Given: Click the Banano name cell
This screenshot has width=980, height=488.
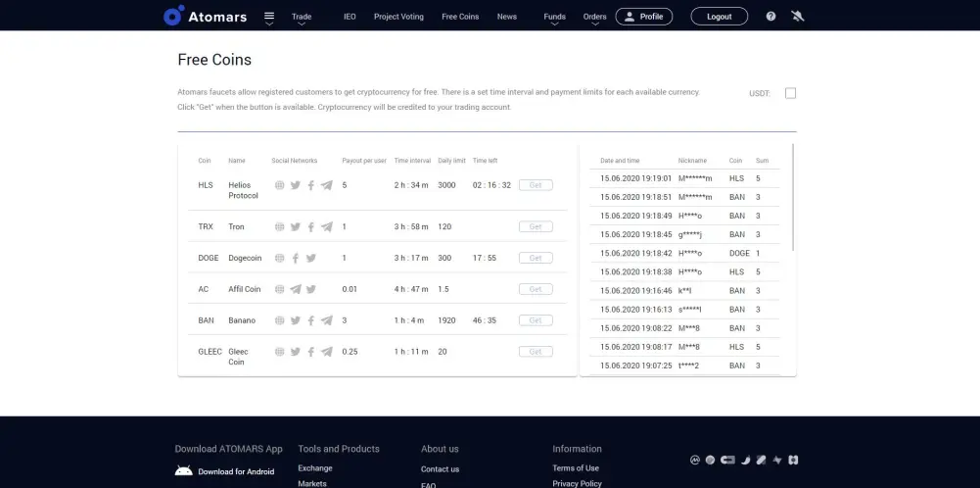Looking at the screenshot, I should (242, 320).
